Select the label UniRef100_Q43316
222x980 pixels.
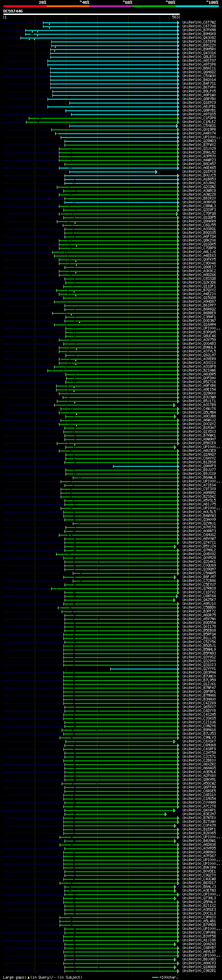tap(199, 53)
